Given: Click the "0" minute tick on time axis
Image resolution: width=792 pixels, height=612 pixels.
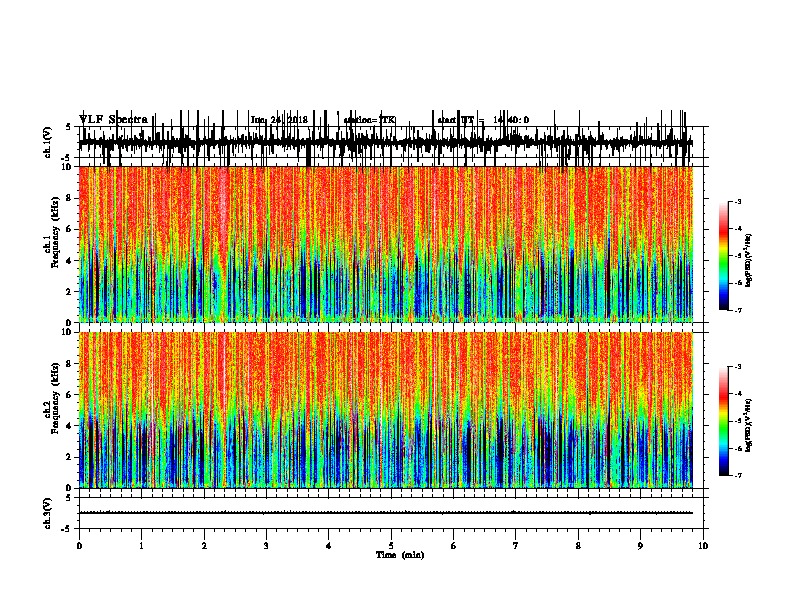Looking at the screenshot, I should pos(79,545).
